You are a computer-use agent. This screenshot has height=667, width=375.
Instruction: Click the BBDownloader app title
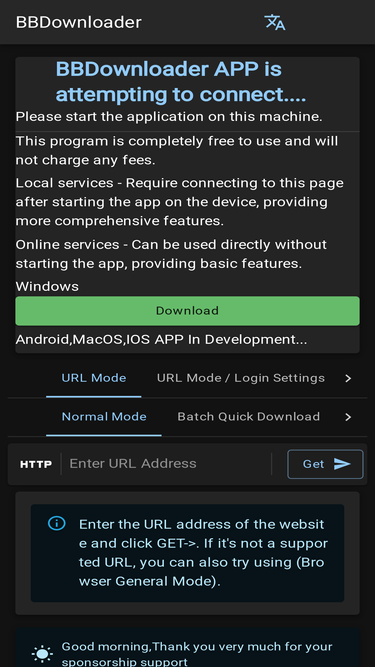tap(79, 22)
